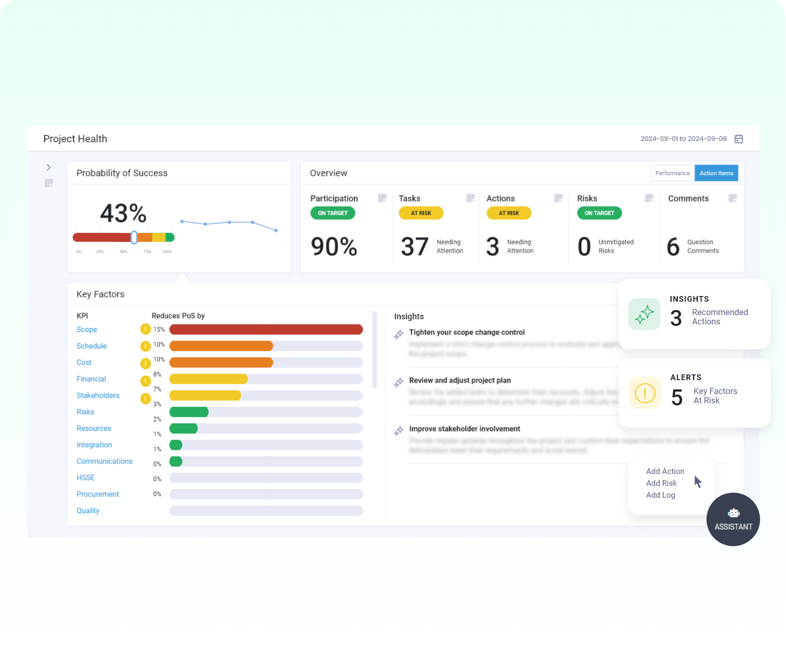
Task: Open the Risks card note icon
Action: [x=649, y=198]
